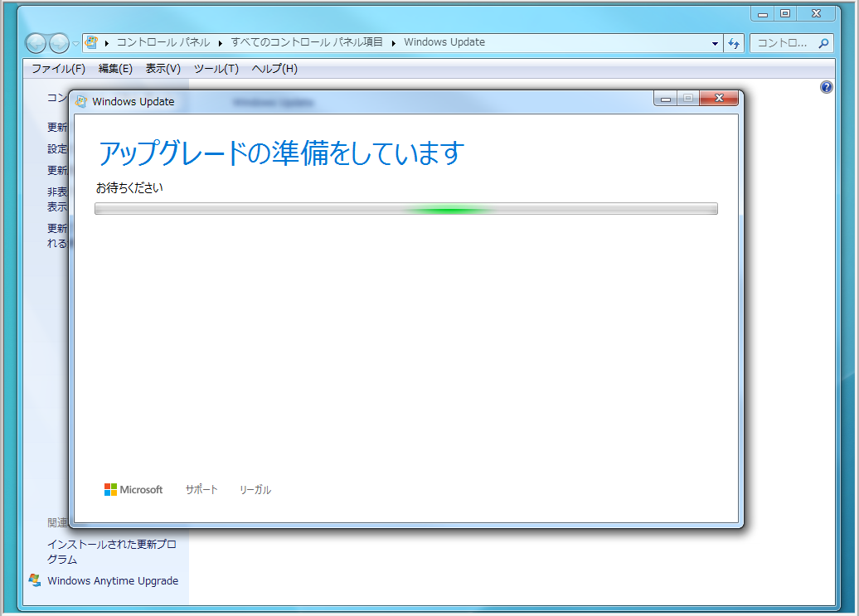Open the リーガル link
The image size is (859, 616).
255,489
